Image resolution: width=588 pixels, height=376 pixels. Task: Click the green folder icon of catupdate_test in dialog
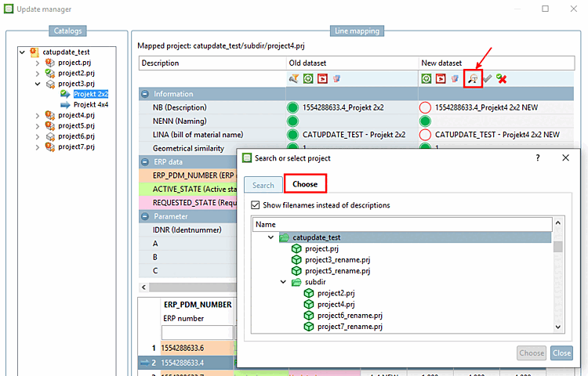(x=285, y=237)
